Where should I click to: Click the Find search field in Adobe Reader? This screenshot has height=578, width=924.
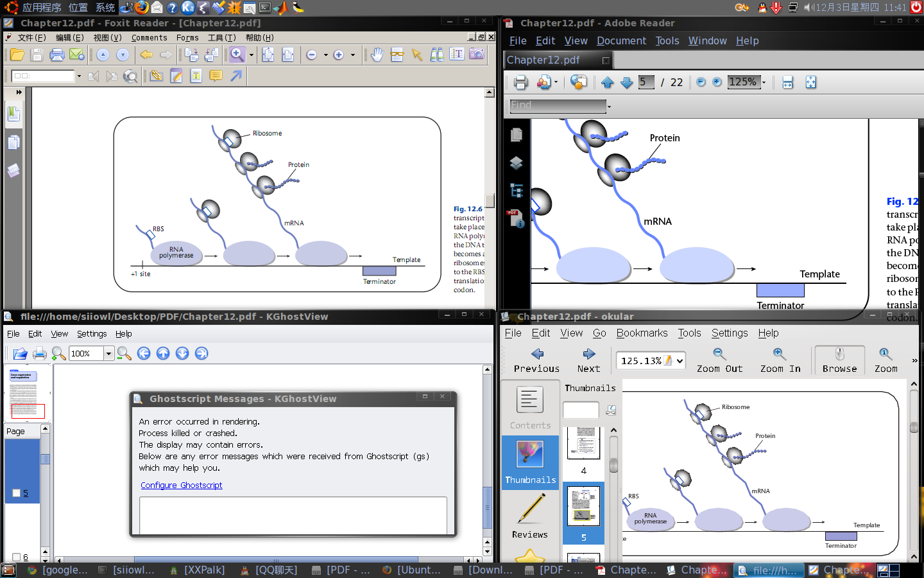(558, 105)
